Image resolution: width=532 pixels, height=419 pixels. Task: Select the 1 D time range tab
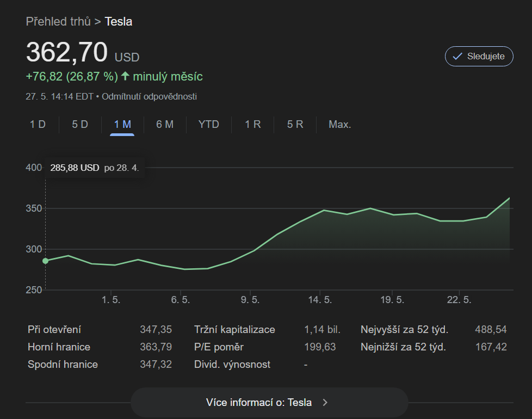[x=38, y=124]
